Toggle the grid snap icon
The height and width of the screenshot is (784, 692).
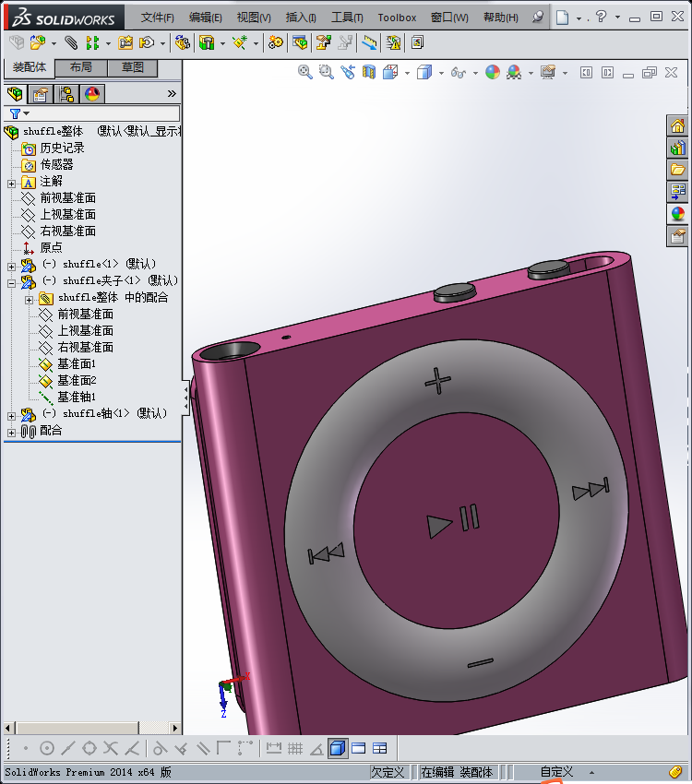click(x=295, y=748)
